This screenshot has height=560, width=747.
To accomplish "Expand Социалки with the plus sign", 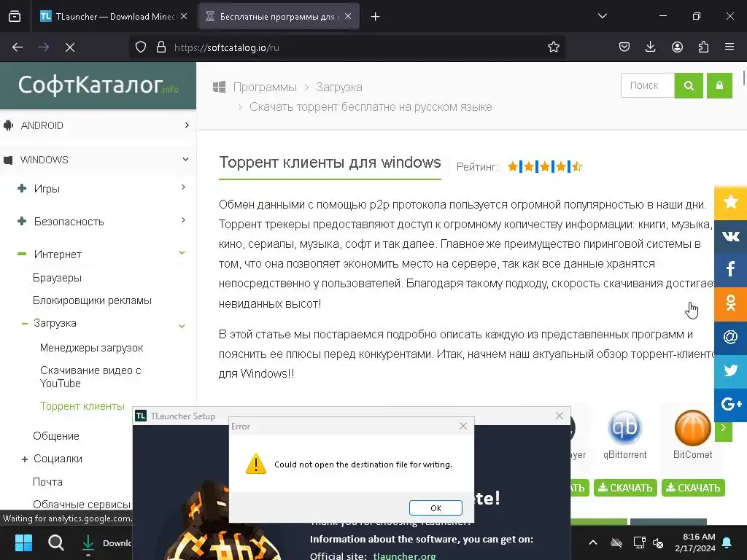I will pos(25,459).
